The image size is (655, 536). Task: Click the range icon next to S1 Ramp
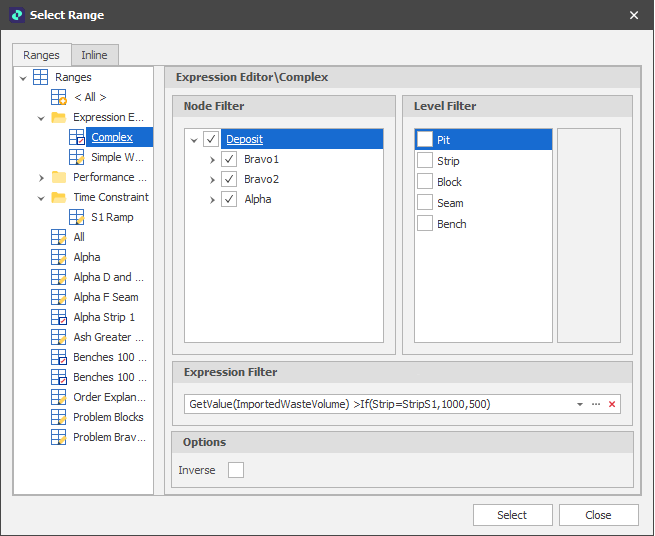click(77, 217)
